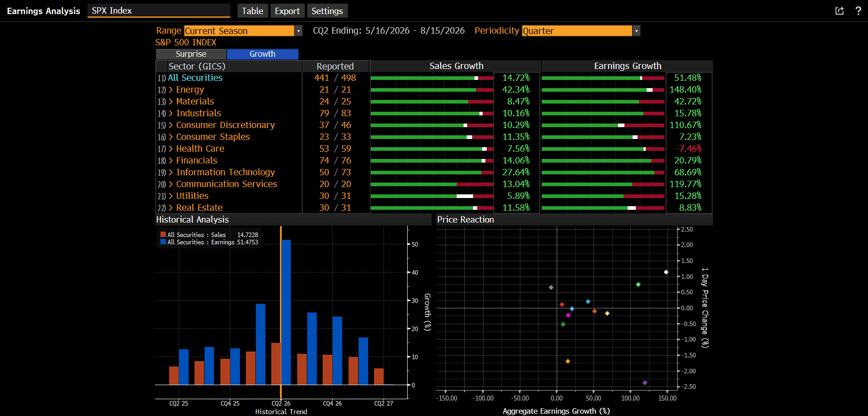Expand the Information Technology sector

[171, 173]
